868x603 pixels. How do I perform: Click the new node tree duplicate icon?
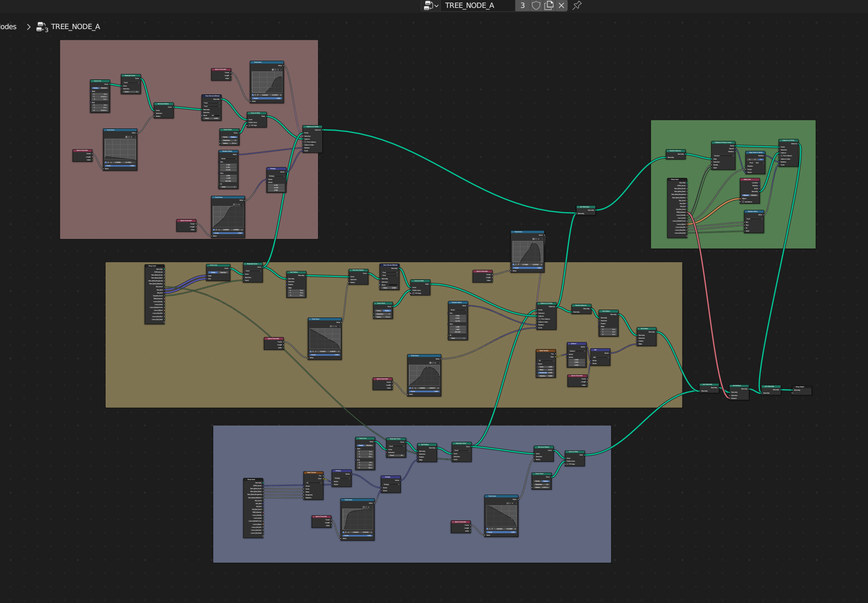click(x=549, y=5)
